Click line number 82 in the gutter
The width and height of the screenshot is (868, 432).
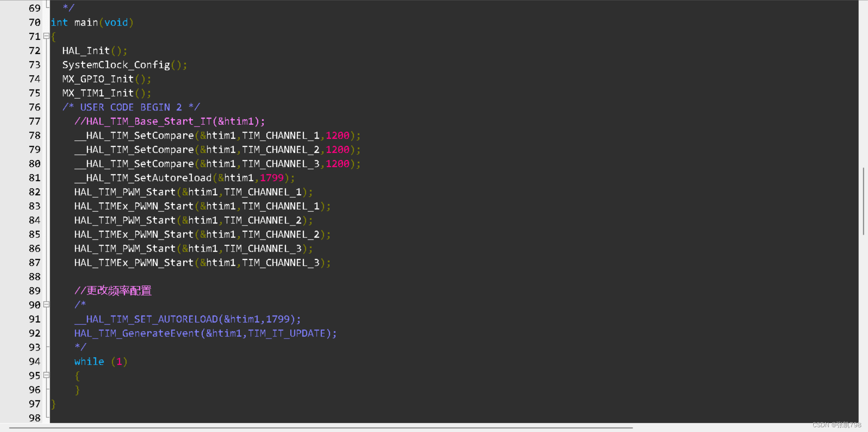[34, 192]
